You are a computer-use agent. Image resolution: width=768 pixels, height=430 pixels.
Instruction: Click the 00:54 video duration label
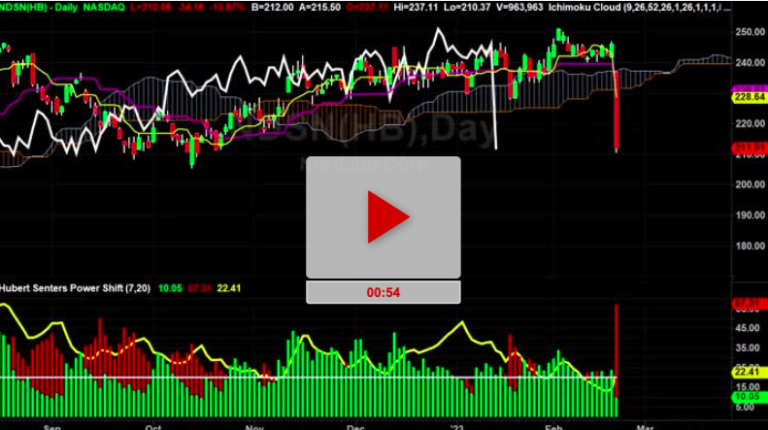383,291
